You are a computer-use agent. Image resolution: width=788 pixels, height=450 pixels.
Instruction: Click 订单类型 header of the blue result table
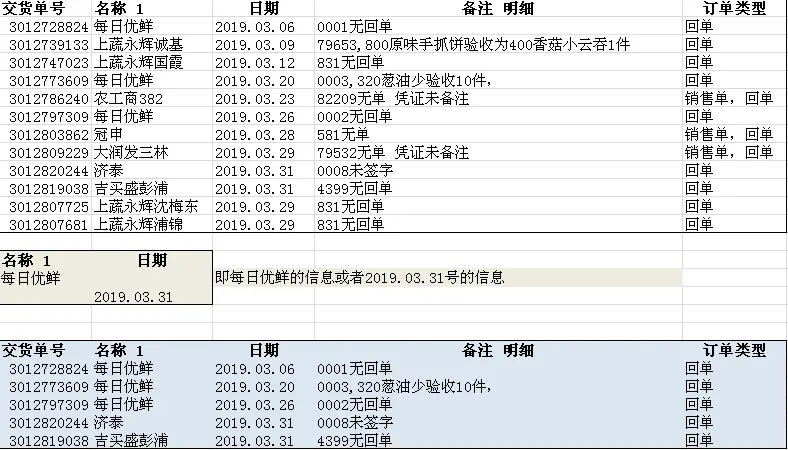click(x=734, y=350)
